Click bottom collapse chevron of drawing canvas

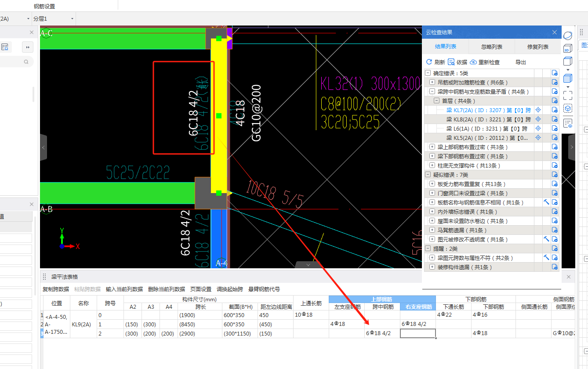(308, 265)
